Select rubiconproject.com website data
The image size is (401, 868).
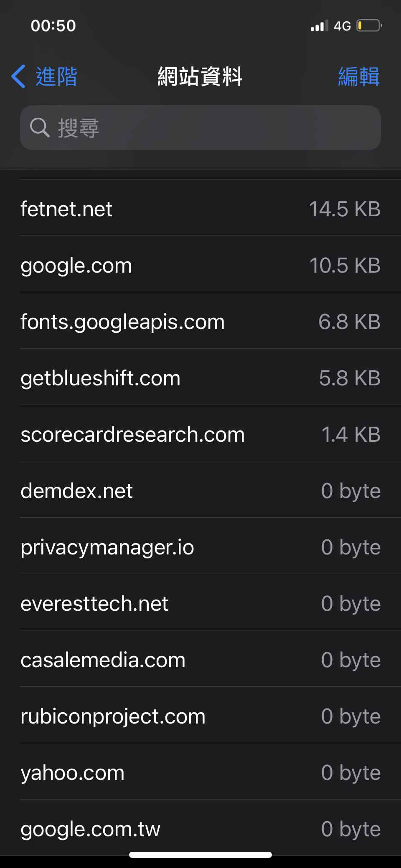point(200,716)
